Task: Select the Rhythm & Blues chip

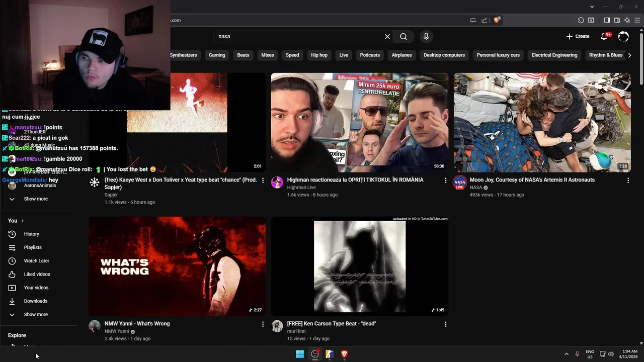Action: [606, 55]
